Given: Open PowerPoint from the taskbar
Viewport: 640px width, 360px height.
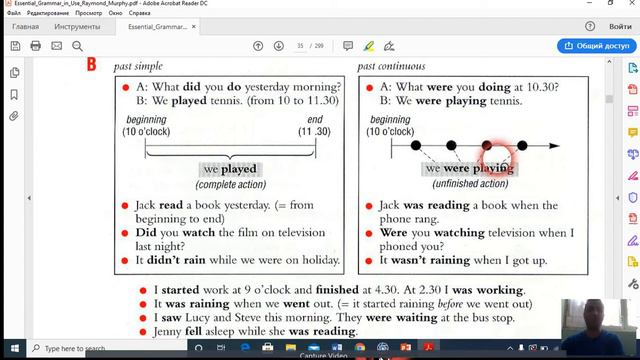Looking at the screenshot, I should 405,348.
